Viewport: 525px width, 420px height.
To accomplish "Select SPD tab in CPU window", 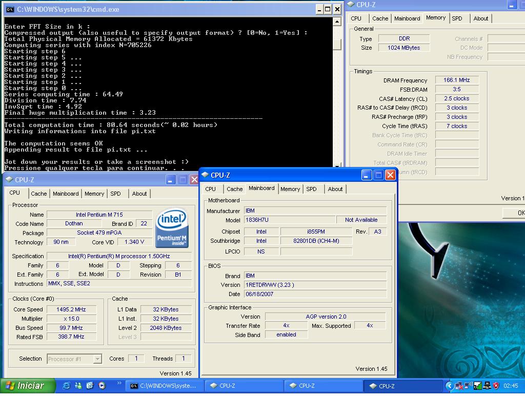I will pyautogui.click(x=115, y=194).
